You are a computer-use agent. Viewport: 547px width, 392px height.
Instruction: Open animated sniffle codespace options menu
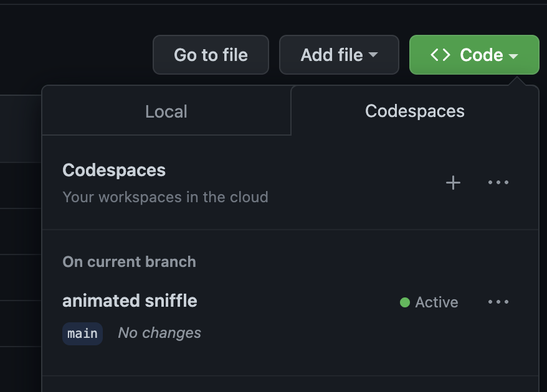(498, 302)
